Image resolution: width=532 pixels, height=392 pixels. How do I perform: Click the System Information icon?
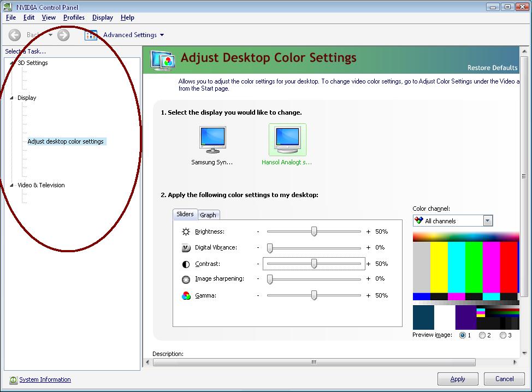tap(13, 380)
